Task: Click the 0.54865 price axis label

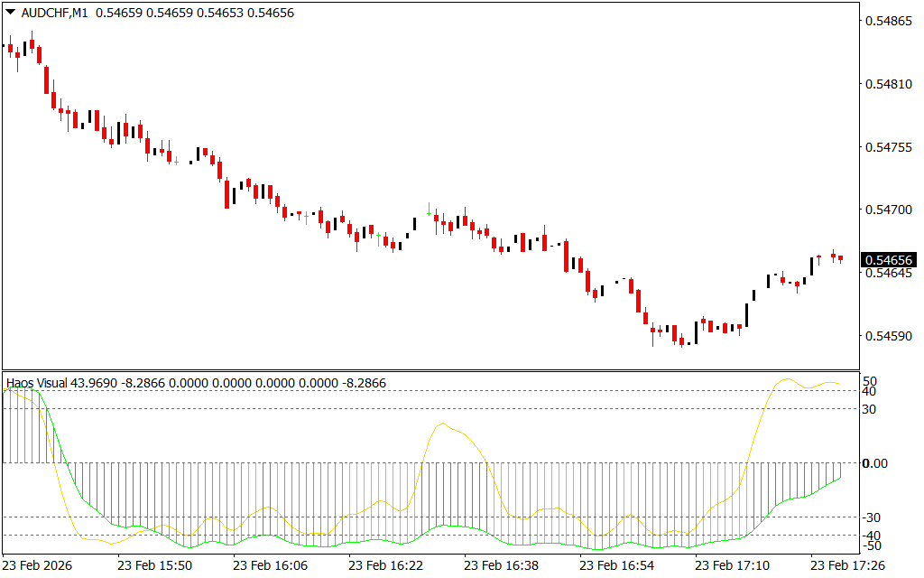Action: (x=888, y=20)
